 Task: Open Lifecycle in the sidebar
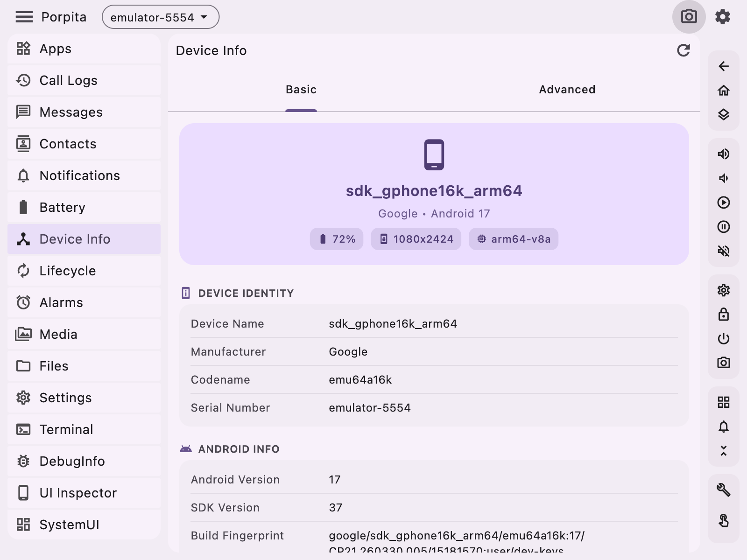pos(84,271)
